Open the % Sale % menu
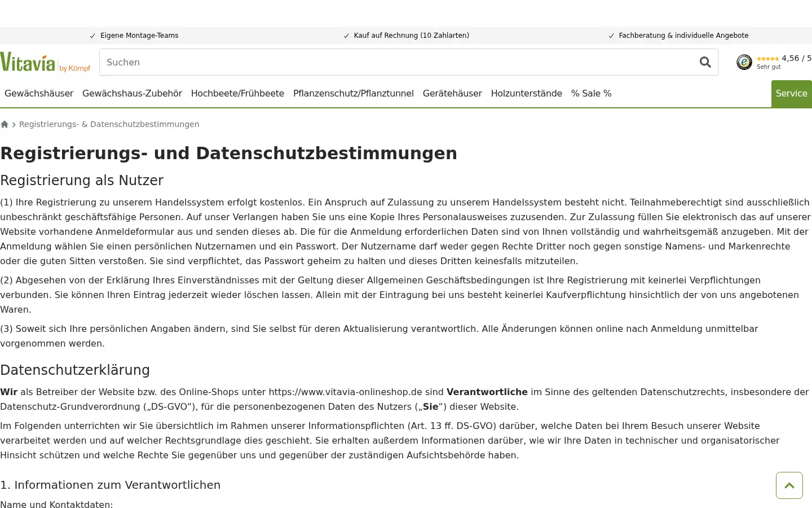The image size is (812, 508). click(592, 94)
